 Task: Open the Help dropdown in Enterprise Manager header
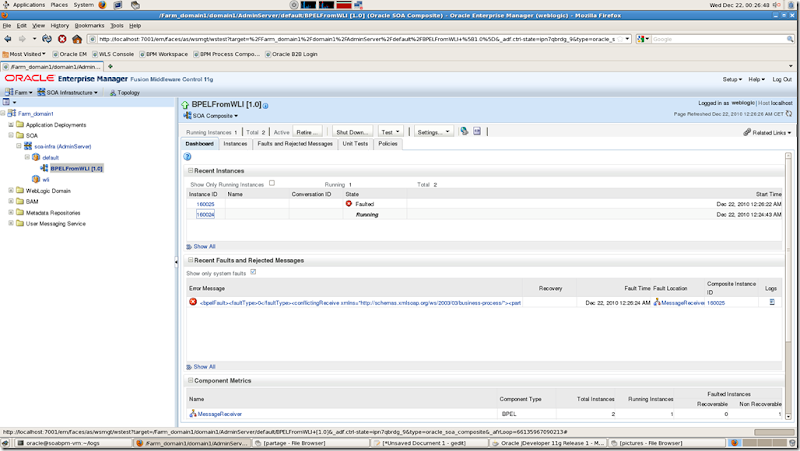[x=757, y=79]
